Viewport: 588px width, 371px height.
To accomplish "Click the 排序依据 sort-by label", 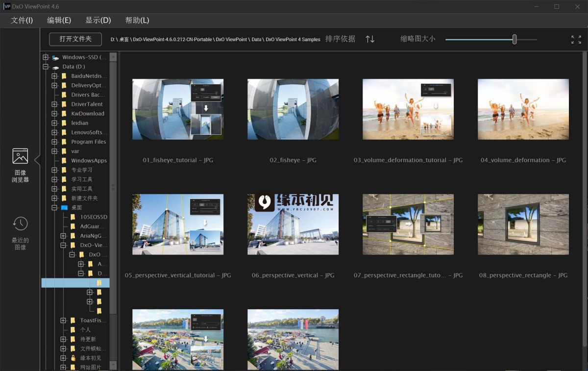I will (341, 39).
